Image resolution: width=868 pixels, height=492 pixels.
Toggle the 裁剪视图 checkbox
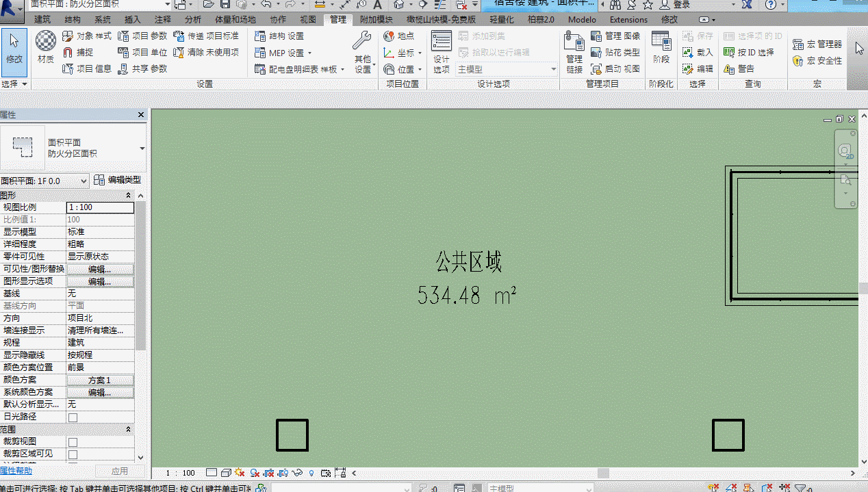click(73, 442)
